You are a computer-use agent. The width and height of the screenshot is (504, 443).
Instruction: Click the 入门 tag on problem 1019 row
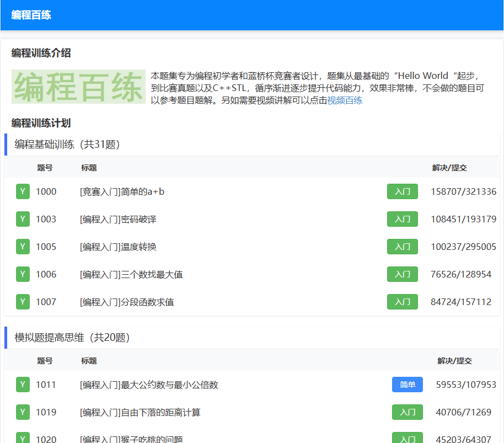click(408, 413)
